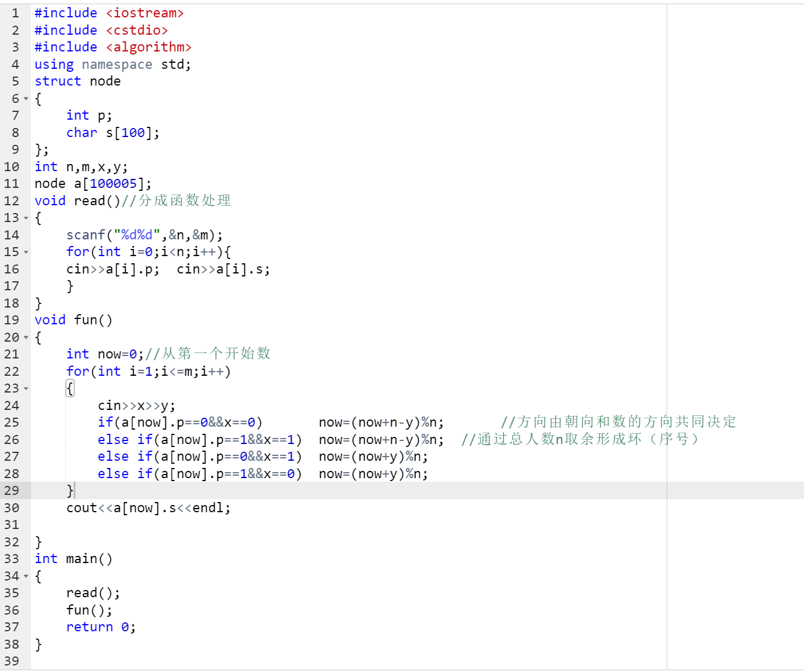804x672 pixels.
Task: Click the text "#include <algorithm>"
Action: 113,47
